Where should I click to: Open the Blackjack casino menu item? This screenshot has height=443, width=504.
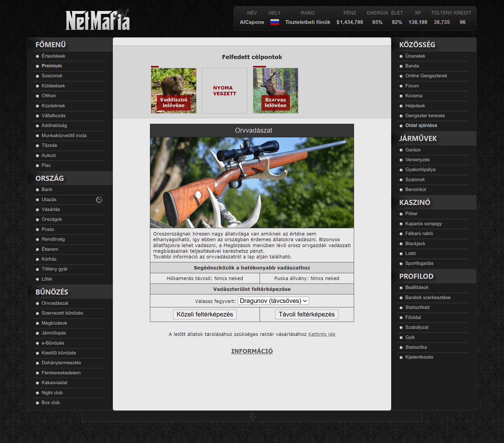[415, 244]
